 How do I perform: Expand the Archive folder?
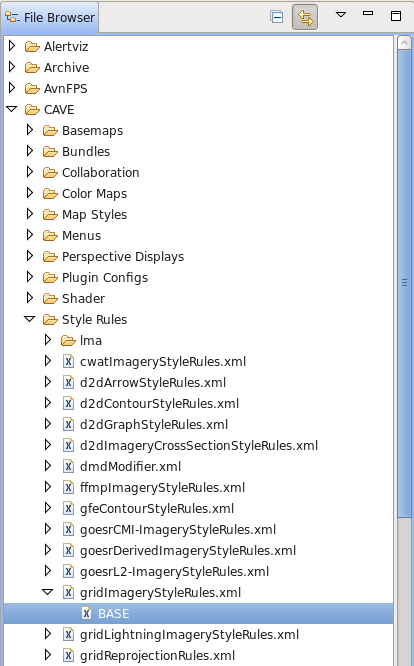tap(12, 67)
